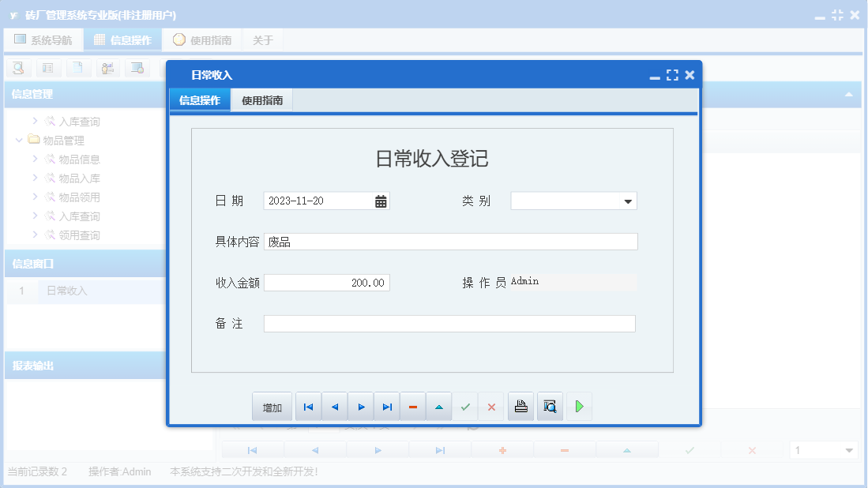Image resolution: width=868 pixels, height=488 pixels.
Task: Confirm entry with the green check icon
Action: [x=465, y=406]
